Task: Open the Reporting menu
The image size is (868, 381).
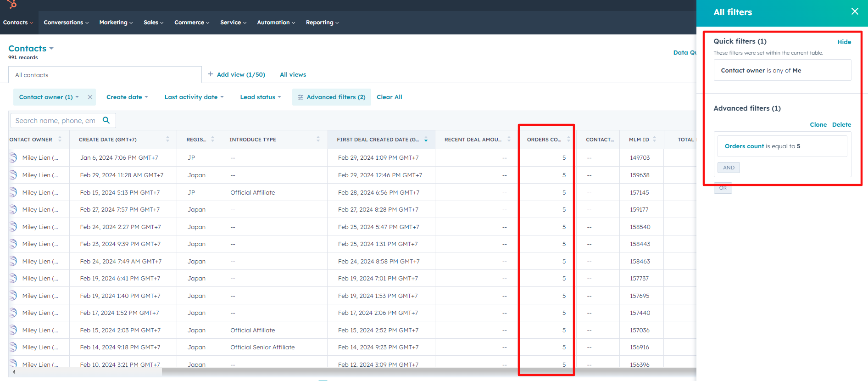Action: tap(322, 22)
